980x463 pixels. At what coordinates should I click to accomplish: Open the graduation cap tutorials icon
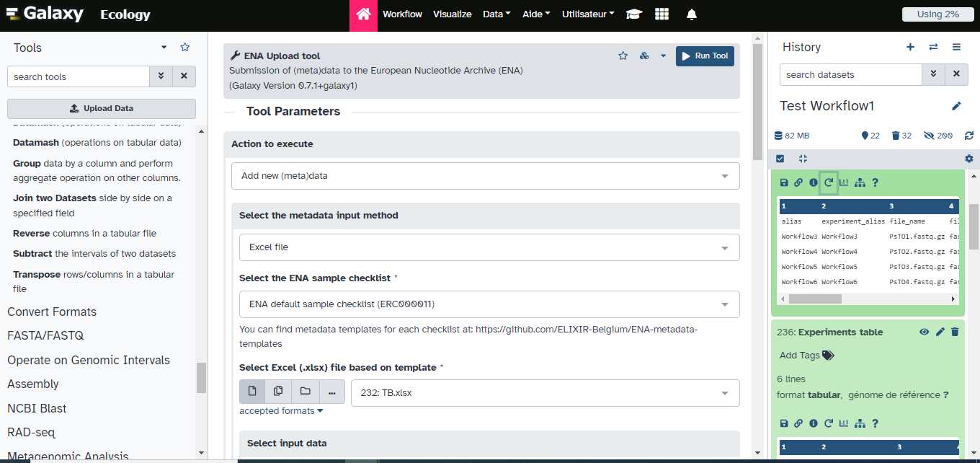(x=633, y=14)
